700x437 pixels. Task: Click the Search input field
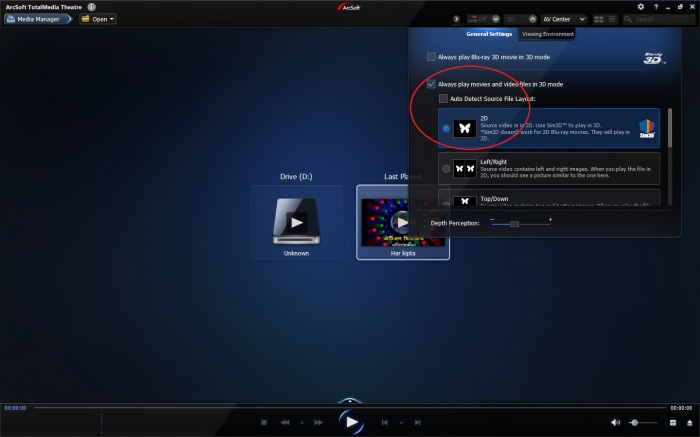coord(659,19)
